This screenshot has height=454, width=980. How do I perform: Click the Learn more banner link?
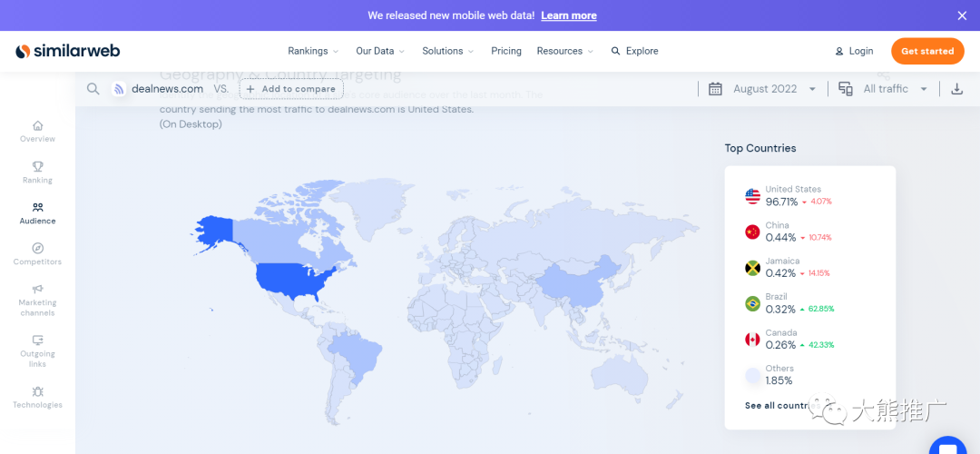point(569,15)
